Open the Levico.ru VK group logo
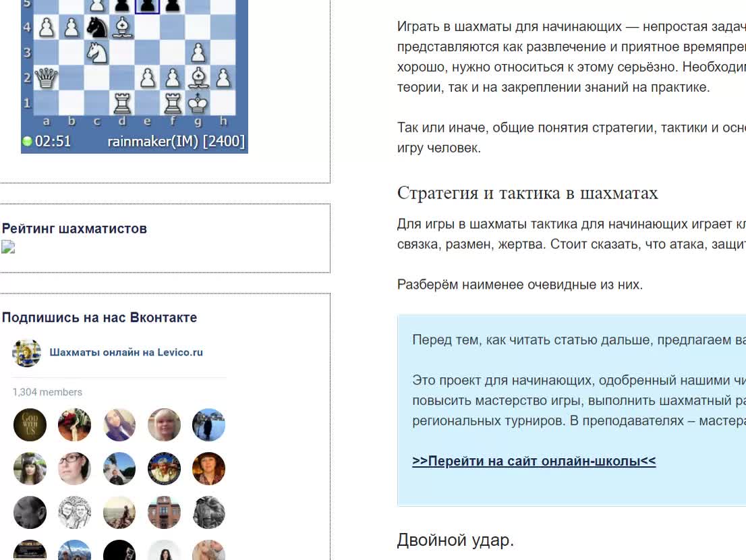 (x=27, y=353)
